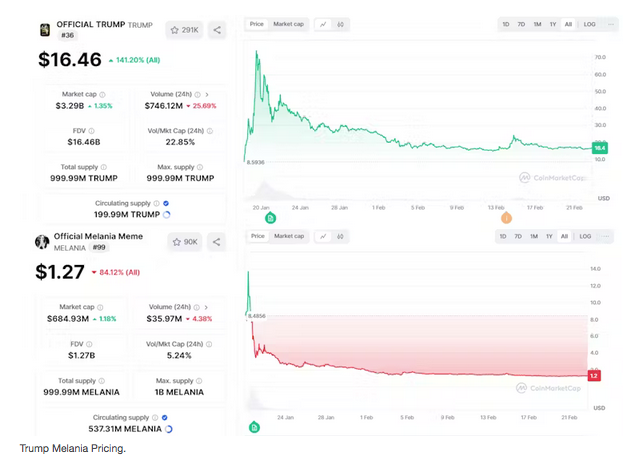Set TRUMP chart range to 1D
The width and height of the screenshot is (626, 462).
pos(506,24)
